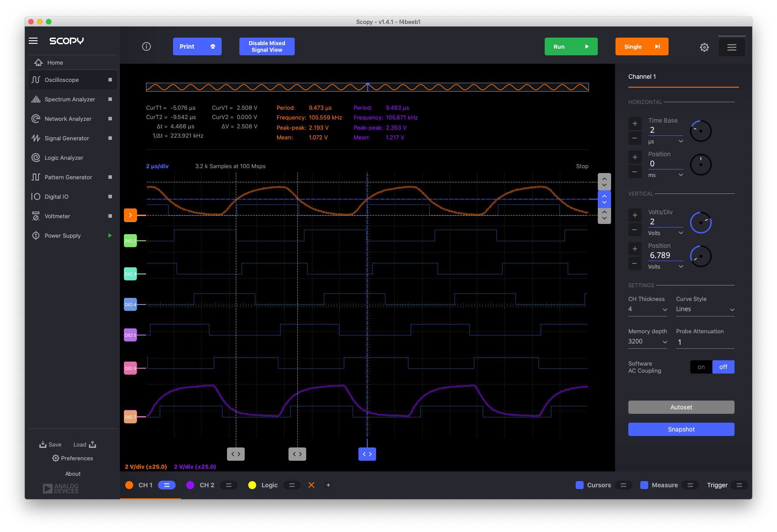Toggle the Measure checkbox

pyautogui.click(x=644, y=485)
